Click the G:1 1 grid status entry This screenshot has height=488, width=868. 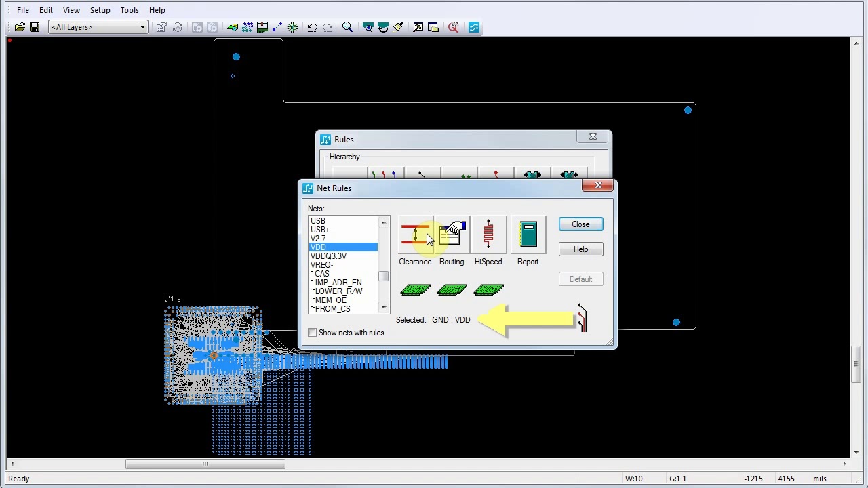(x=677, y=479)
